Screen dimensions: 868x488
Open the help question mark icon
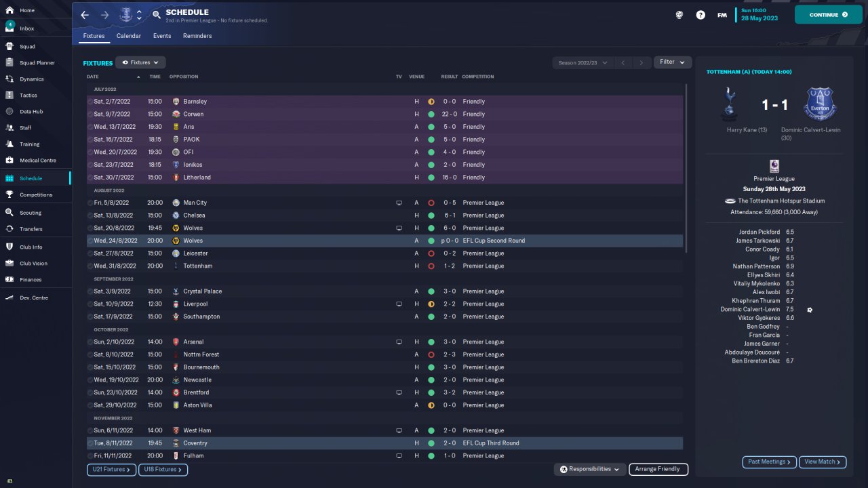(x=701, y=15)
